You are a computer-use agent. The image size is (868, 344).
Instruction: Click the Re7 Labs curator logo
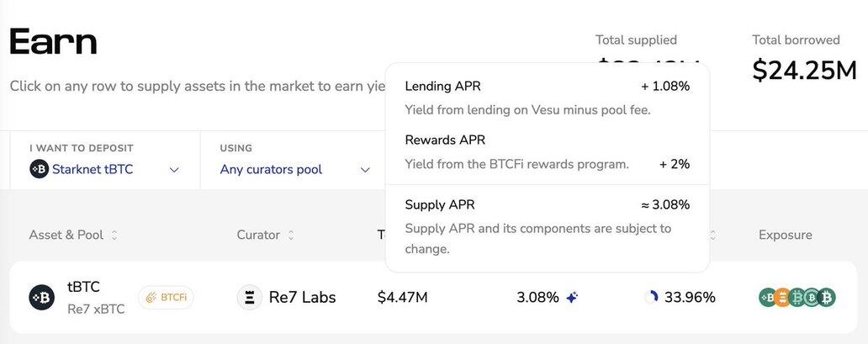click(x=250, y=297)
